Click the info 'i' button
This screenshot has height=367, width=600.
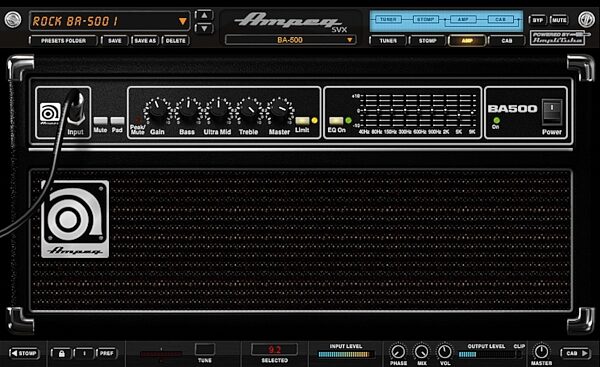click(x=84, y=353)
